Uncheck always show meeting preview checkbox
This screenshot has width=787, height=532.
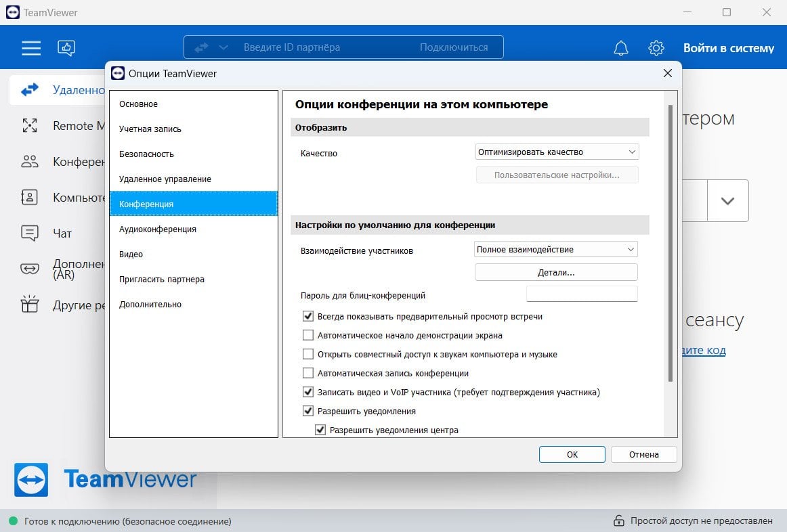[x=308, y=316]
